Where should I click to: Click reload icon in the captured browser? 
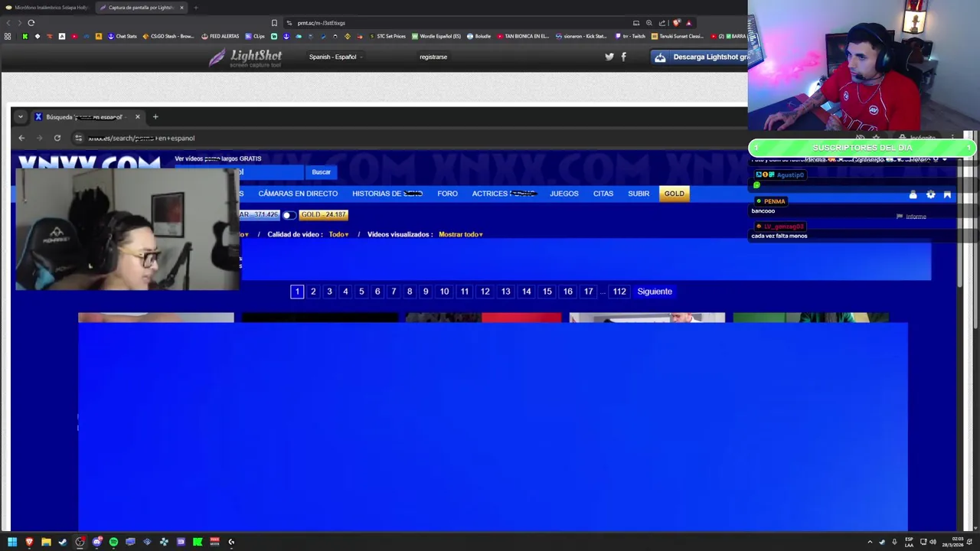pos(57,138)
